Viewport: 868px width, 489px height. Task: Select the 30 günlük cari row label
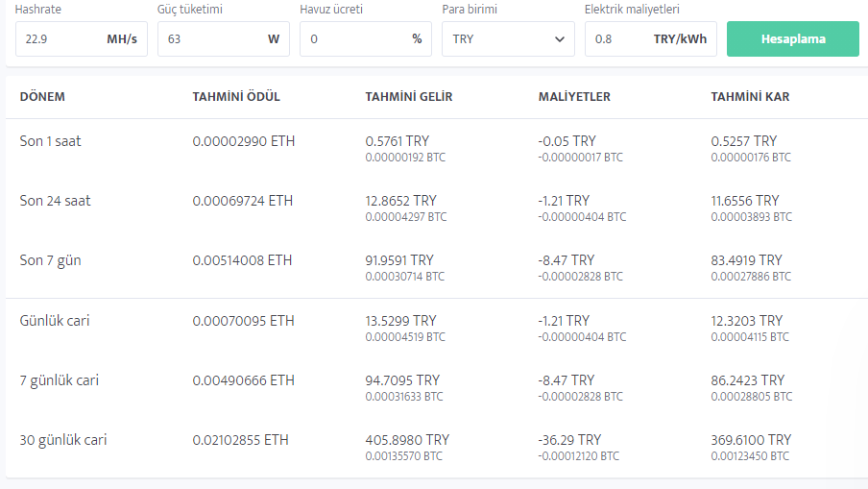[63, 440]
